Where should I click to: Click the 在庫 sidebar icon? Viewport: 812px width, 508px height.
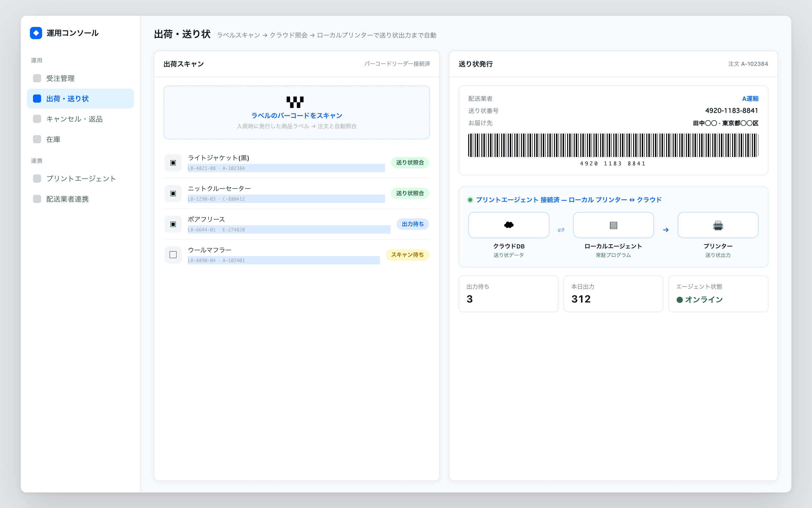tap(37, 139)
